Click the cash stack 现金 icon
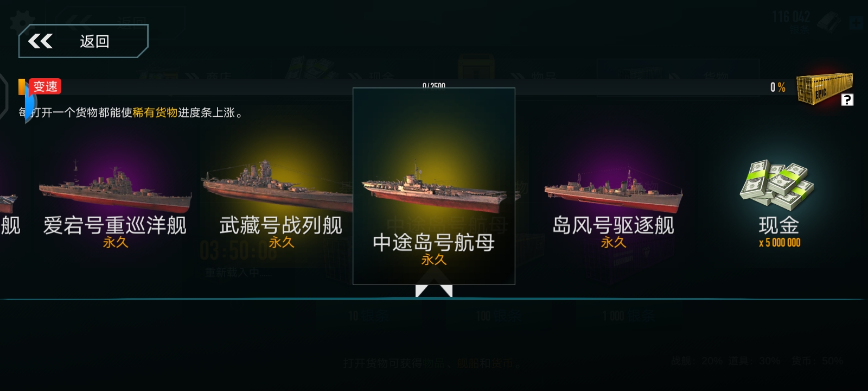 (x=777, y=186)
